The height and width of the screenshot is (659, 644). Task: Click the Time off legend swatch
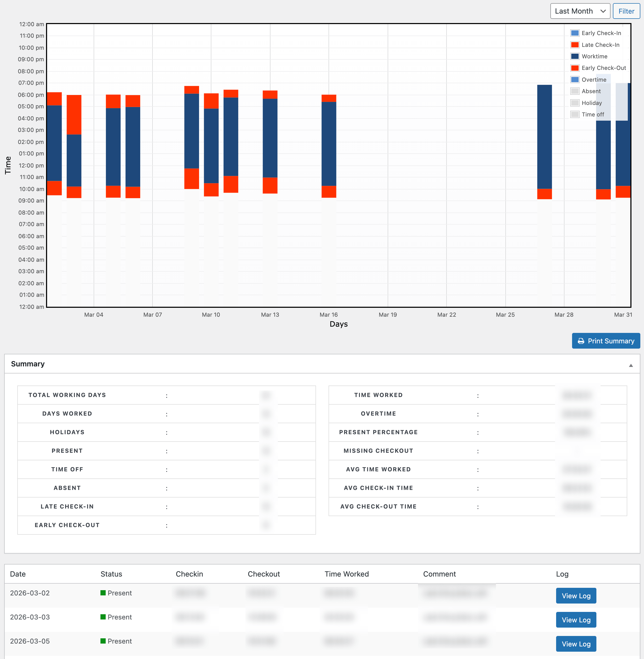click(574, 114)
